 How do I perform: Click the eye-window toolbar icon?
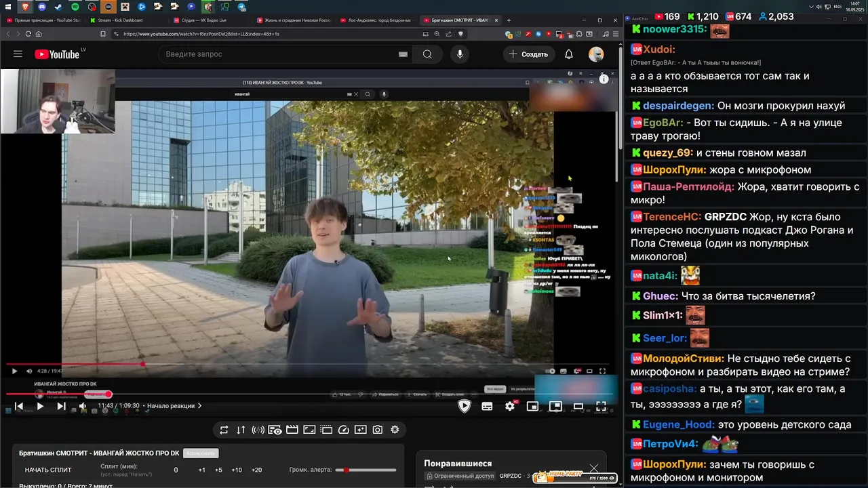coord(275,430)
